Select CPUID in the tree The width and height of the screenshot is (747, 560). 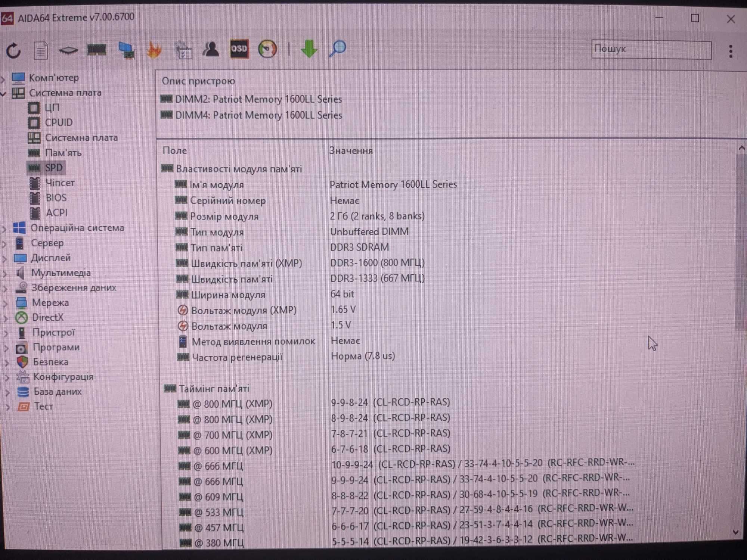[x=59, y=122]
